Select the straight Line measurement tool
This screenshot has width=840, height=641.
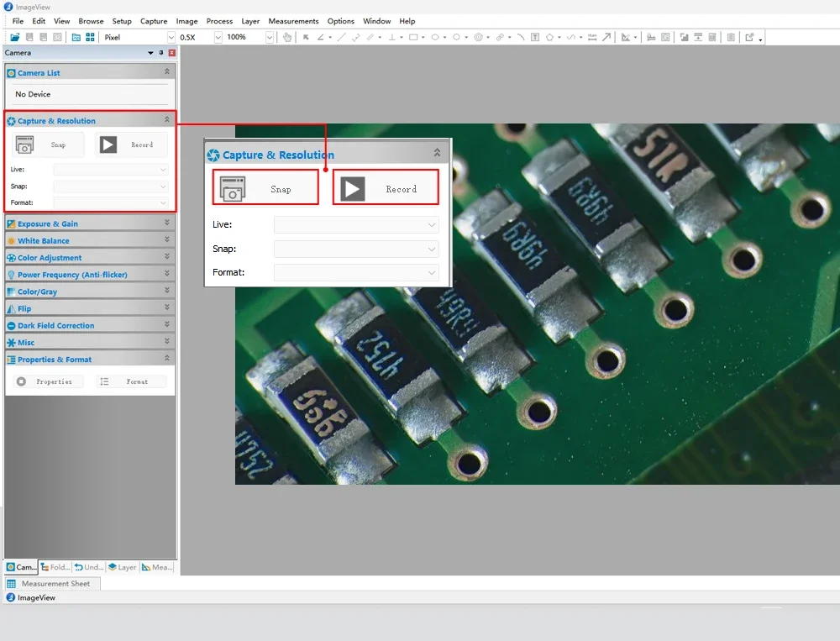point(341,37)
